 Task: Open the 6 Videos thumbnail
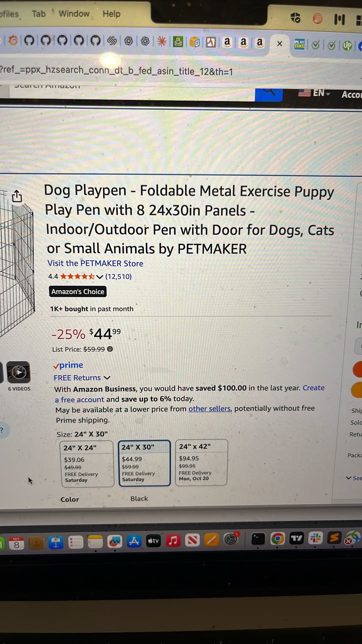click(x=18, y=372)
